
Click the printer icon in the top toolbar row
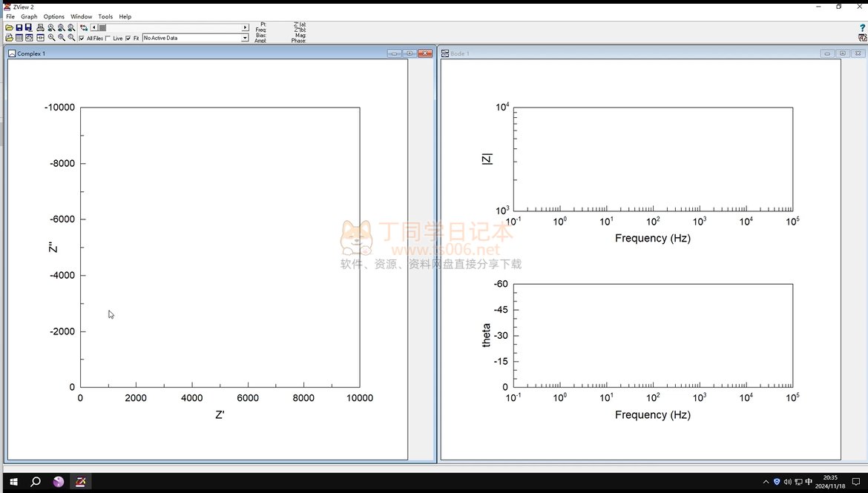pos(40,27)
